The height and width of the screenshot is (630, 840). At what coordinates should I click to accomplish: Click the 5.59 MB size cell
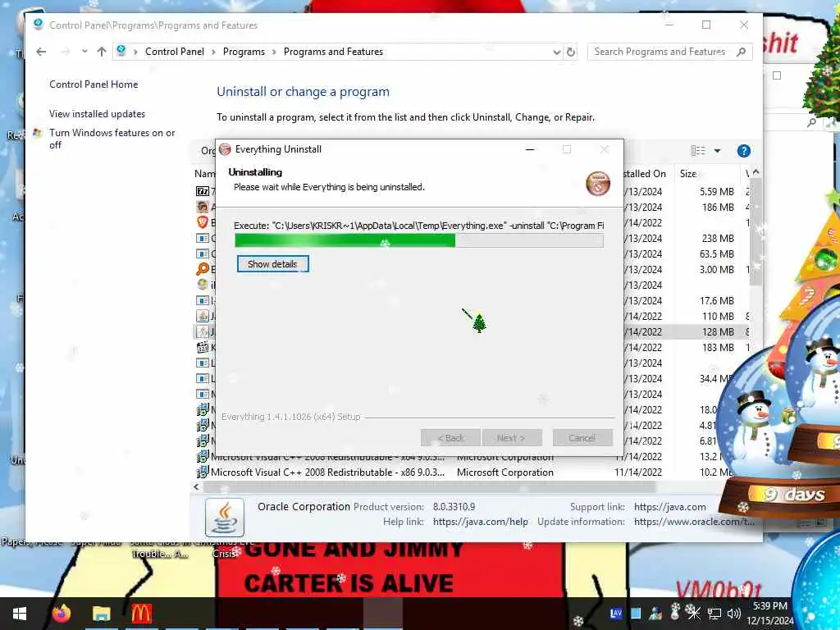tap(716, 192)
